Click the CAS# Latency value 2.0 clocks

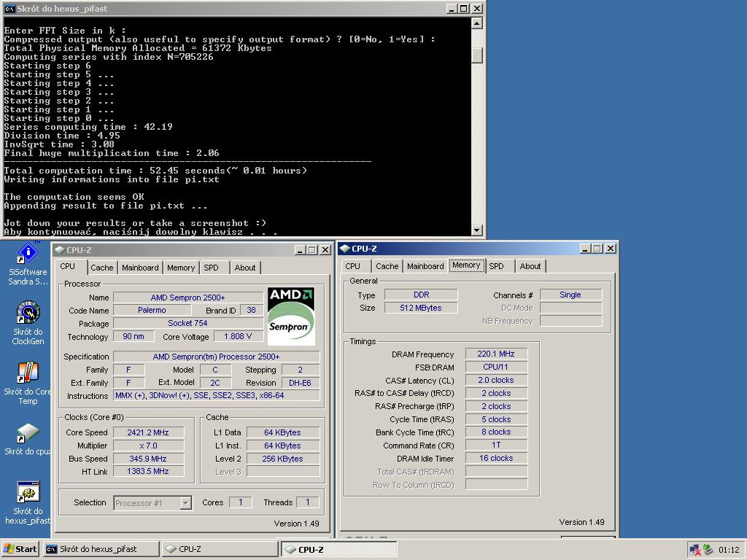pos(496,380)
